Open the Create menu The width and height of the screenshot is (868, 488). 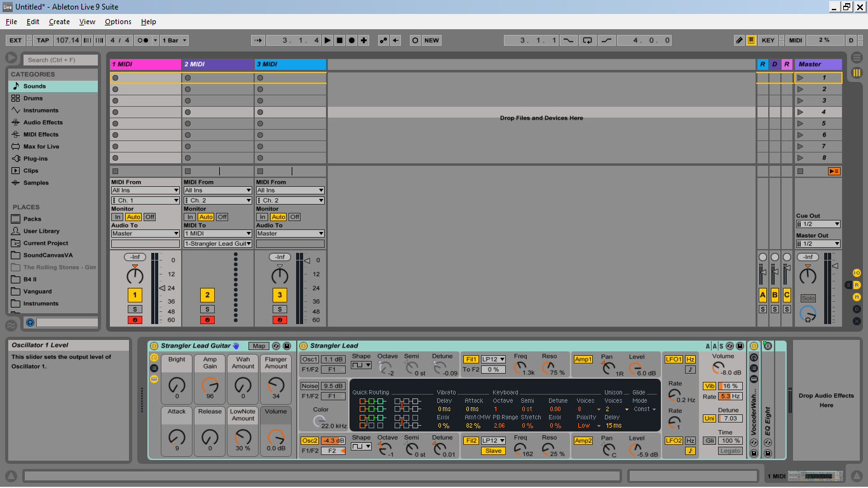pyautogui.click(x=59, y=22)
